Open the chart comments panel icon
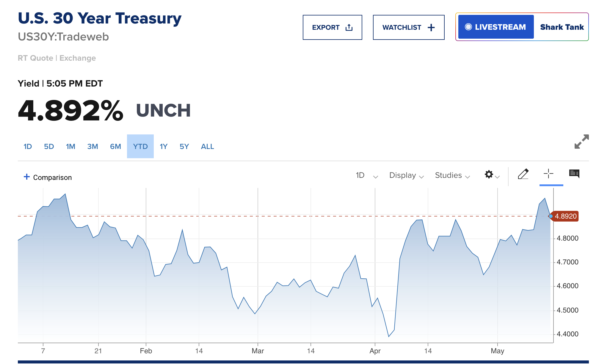This screenshot has width=599, height=364. 574,174
